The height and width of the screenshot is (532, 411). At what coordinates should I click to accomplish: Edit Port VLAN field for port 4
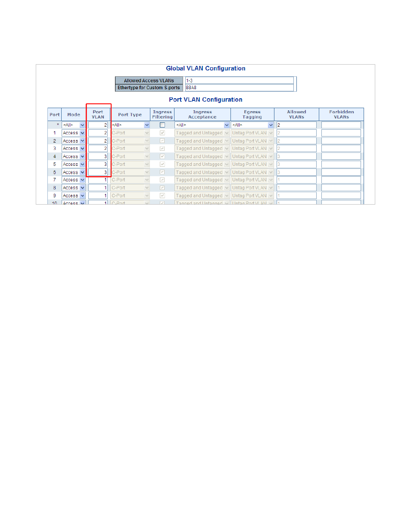click(98, 156)
